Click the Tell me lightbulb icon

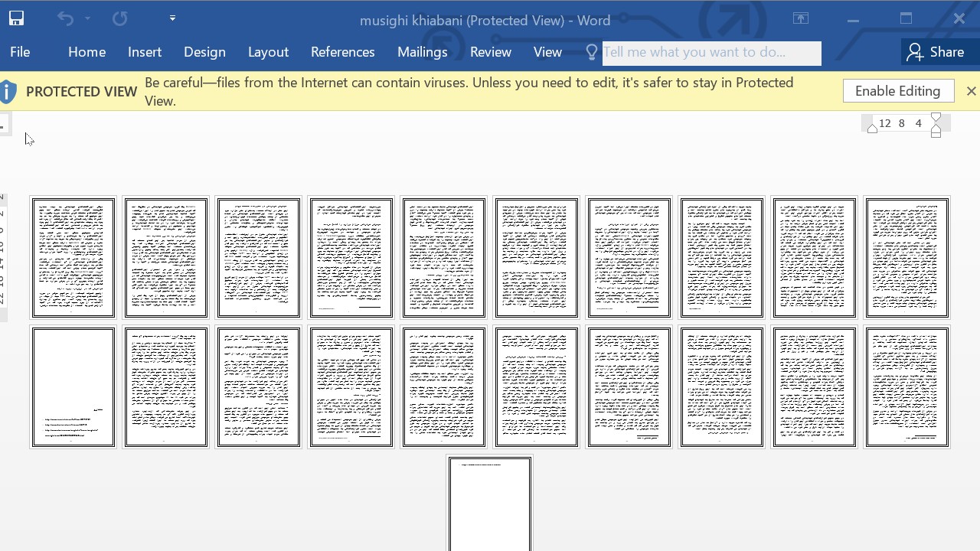(x=591, y=52)
